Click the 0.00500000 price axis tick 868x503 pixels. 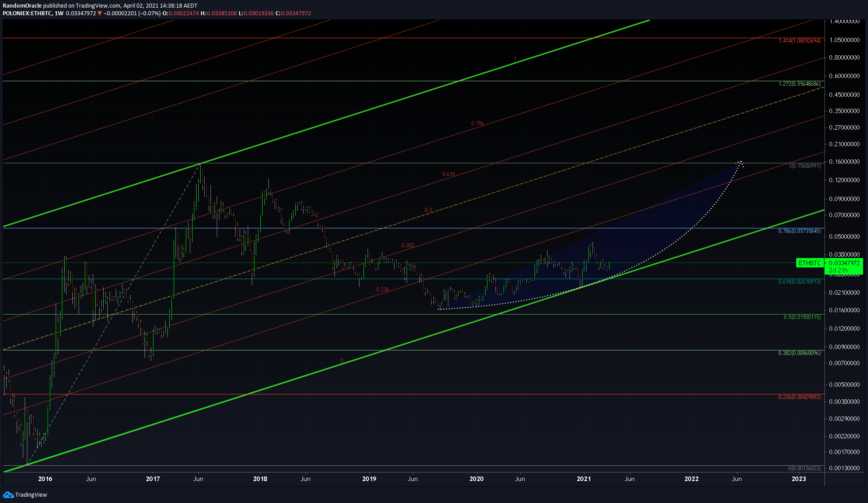point(845,385)
